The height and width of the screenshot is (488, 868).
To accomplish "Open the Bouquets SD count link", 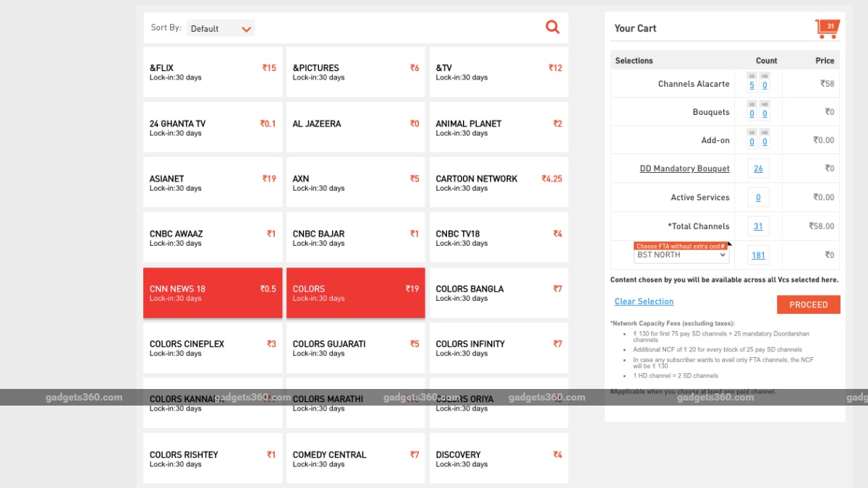I will 752,114.
